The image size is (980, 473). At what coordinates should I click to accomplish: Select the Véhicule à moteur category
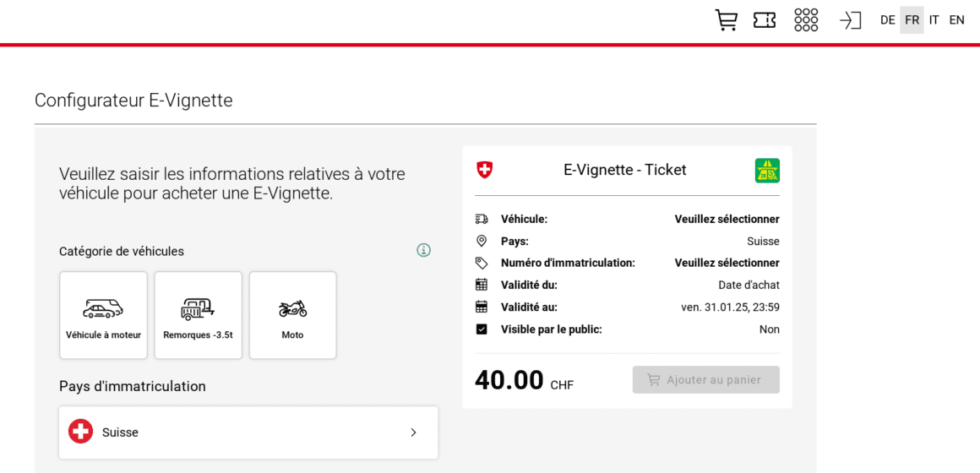point(104,316)
